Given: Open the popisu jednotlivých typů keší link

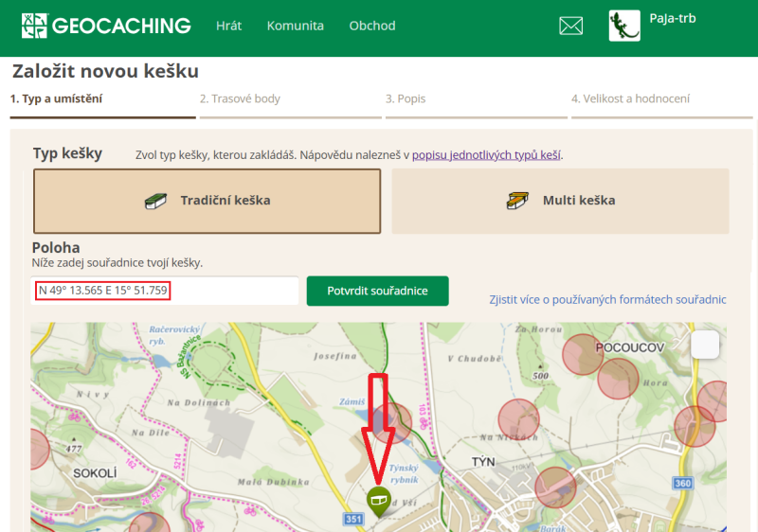Looking at the screenshot, I should coord(486,155).
